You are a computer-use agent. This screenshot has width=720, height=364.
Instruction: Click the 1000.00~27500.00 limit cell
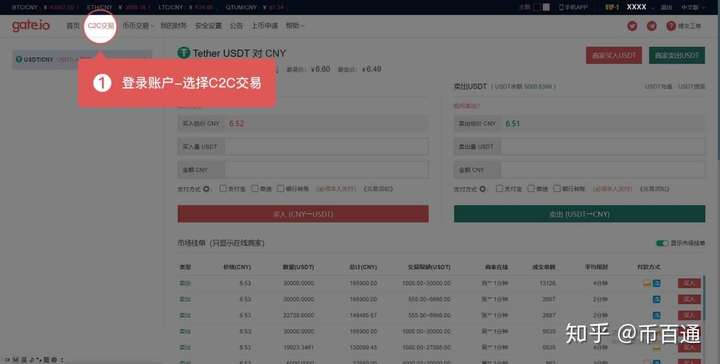point(426,347)
